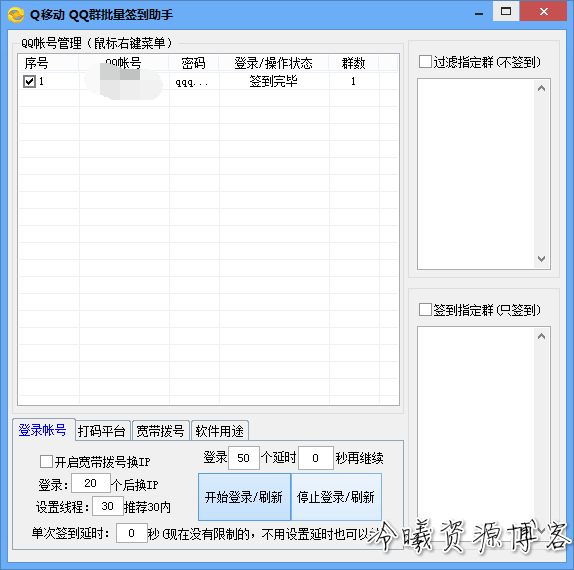The height and width of the screenshot is (570, 574).
Task: Switch to the 登录帐号 tab
Action: 43,430
